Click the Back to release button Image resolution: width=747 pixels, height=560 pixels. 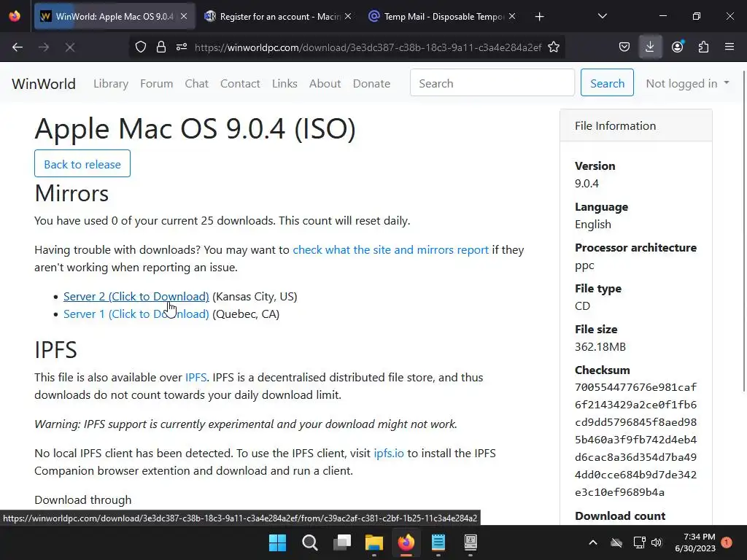tap(82, 164)
